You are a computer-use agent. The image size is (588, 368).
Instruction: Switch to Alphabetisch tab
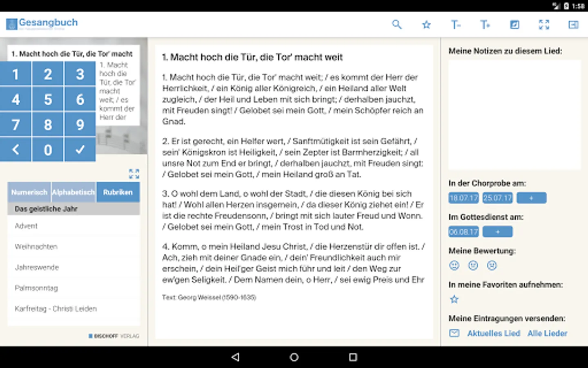coord(73,192)
